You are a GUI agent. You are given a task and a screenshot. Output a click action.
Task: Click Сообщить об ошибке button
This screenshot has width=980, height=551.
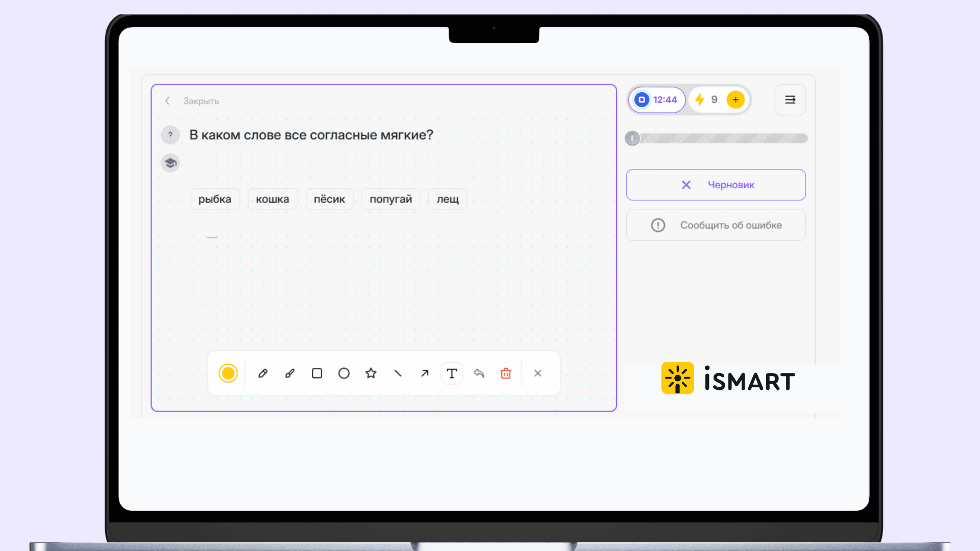(x=716, y=225)
